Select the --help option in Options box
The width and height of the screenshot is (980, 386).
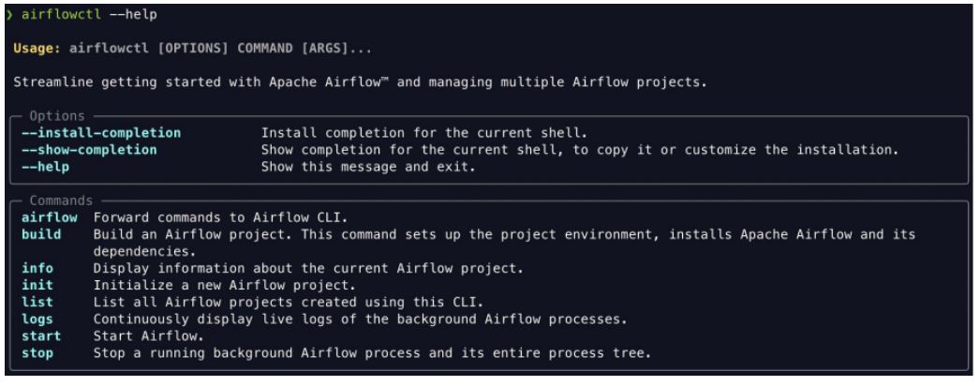(45, 167)
